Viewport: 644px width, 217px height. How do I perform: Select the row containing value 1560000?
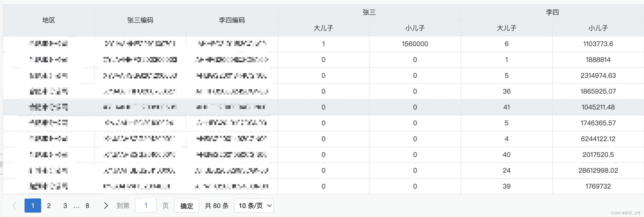click(x=415, y=44)
